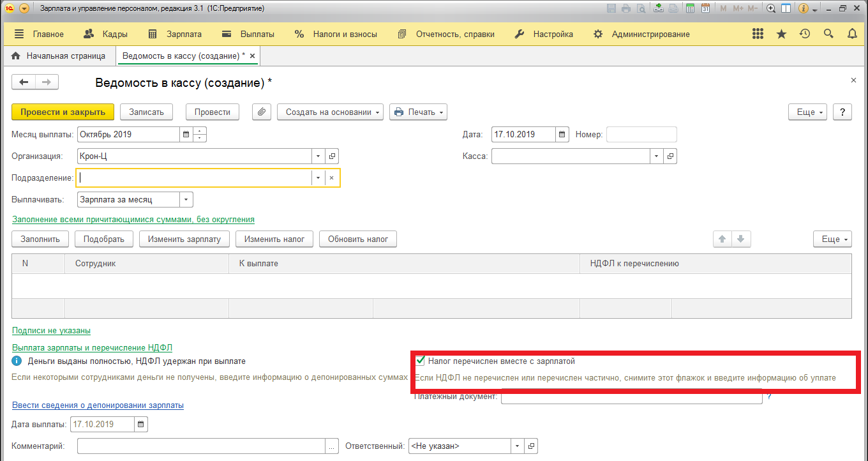This screenshot has height=461, width=868.
Task: Click the zoom scale magnifier icon
Action: pyautogui.click(x=771, y=9)
